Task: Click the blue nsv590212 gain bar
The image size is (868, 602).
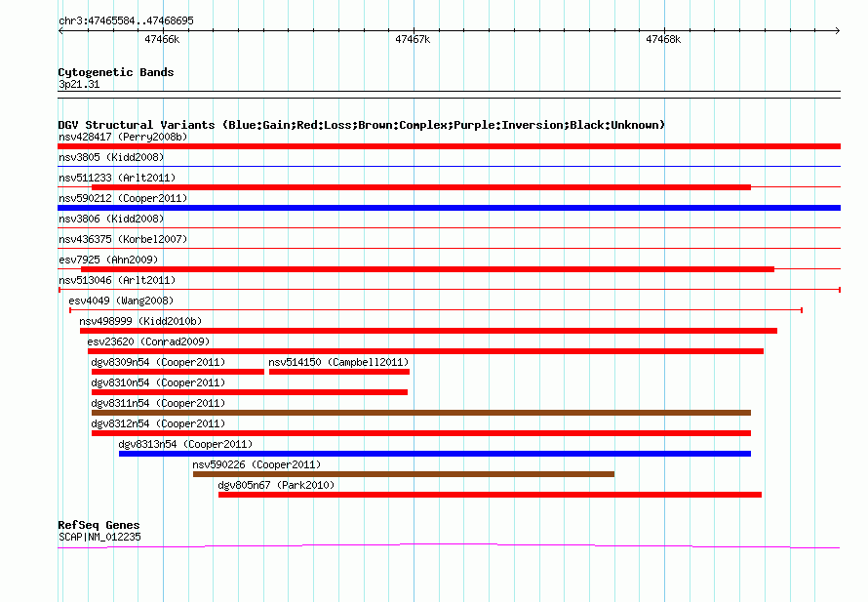Action: [449, 208]
